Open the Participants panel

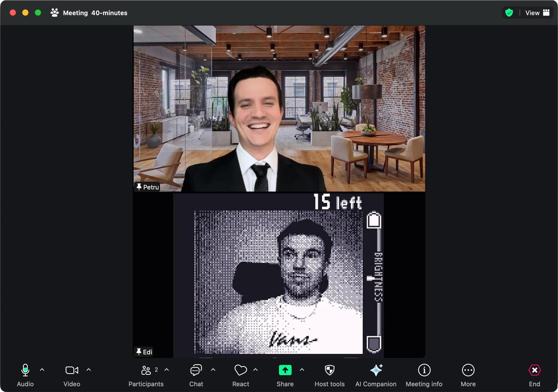[x=146, y=370]
